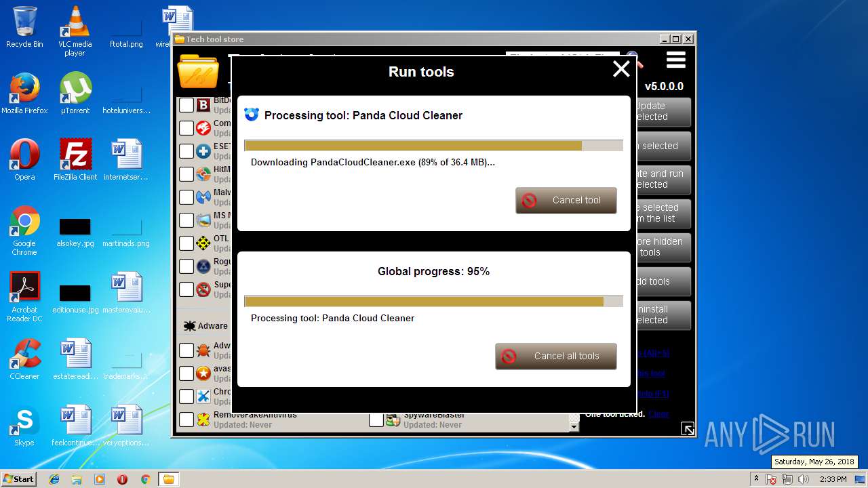Open Opera desktop shortcut
The width and height of the screenshot is (868, 488).
tap(24, 159)
